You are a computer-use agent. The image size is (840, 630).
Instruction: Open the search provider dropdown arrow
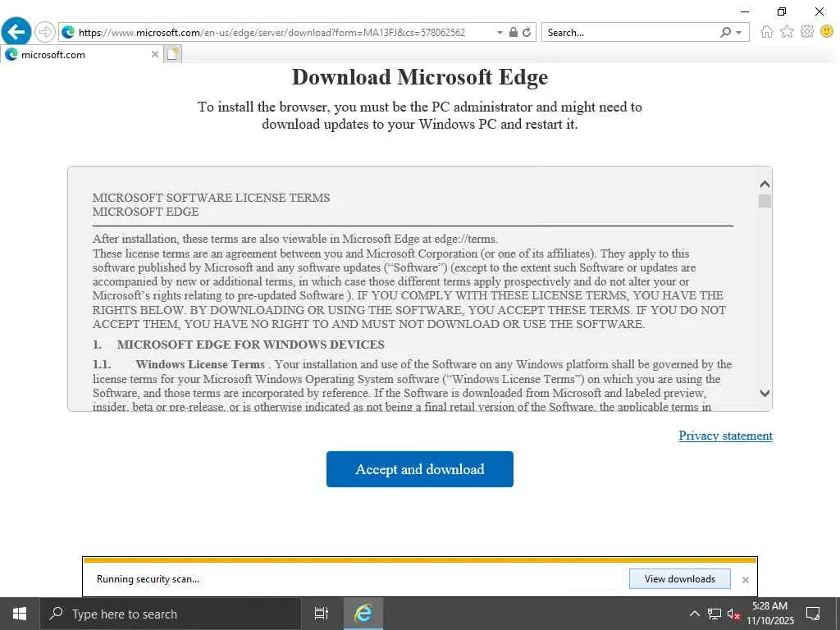[739, 33]
